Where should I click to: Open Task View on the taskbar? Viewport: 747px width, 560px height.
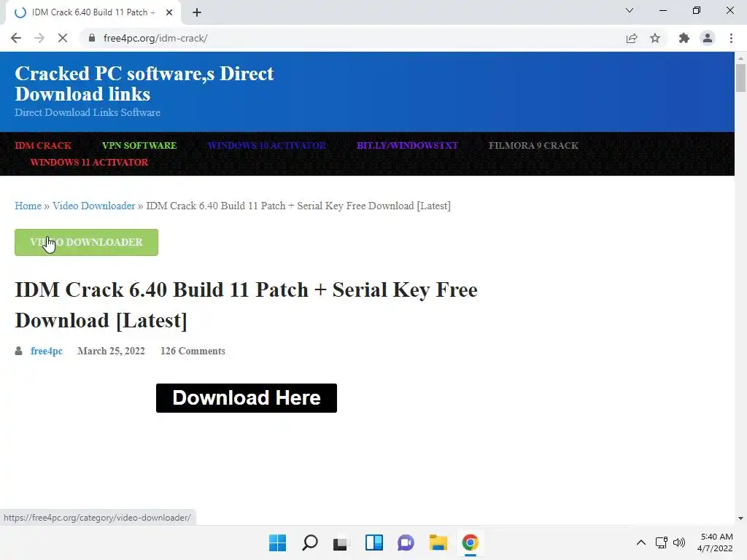point(340,542)
